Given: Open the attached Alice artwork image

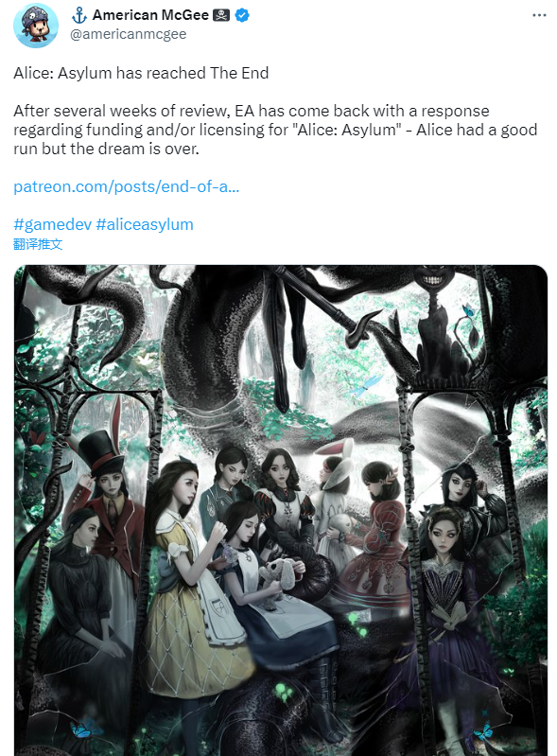Looking at the screenshot, I should (x=281, y=510).
